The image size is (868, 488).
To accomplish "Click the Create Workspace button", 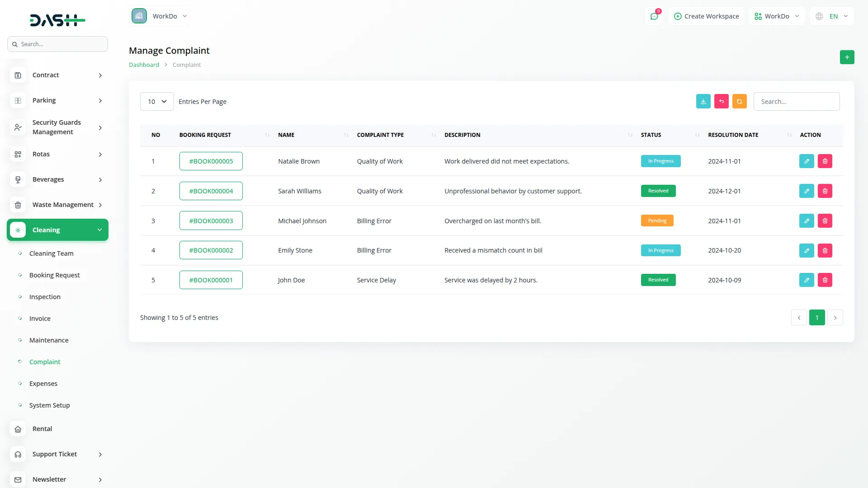I will click(x=706, y=16).
